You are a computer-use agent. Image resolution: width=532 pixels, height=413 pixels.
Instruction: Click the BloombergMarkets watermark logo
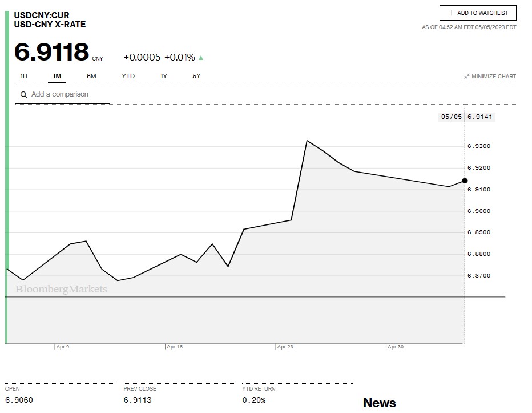click(61, 290)
